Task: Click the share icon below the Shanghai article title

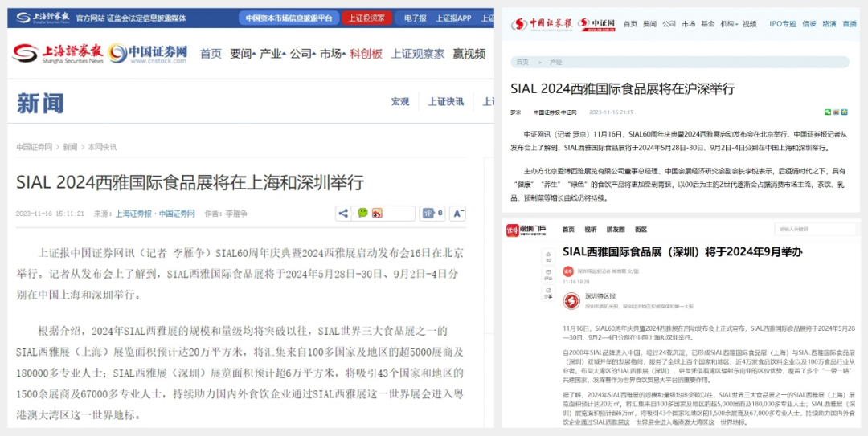Action: coord(343,214)
